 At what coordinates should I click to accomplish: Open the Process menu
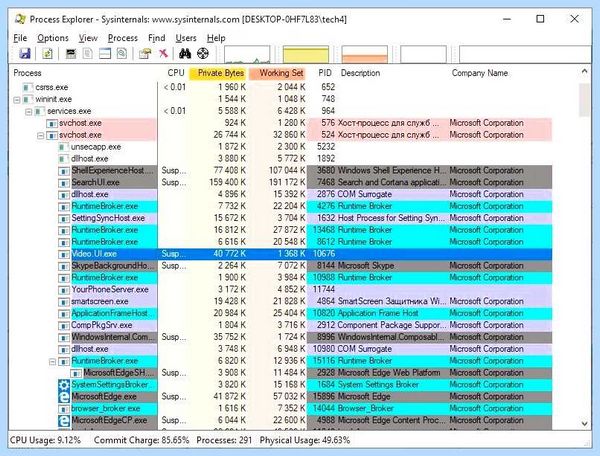coord(123,38)
